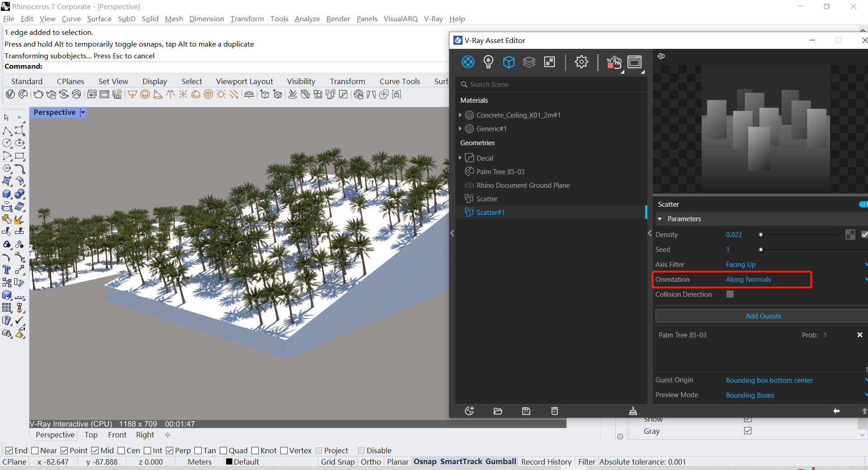
Task: Click the Density slider track
Action: point(799,234)
